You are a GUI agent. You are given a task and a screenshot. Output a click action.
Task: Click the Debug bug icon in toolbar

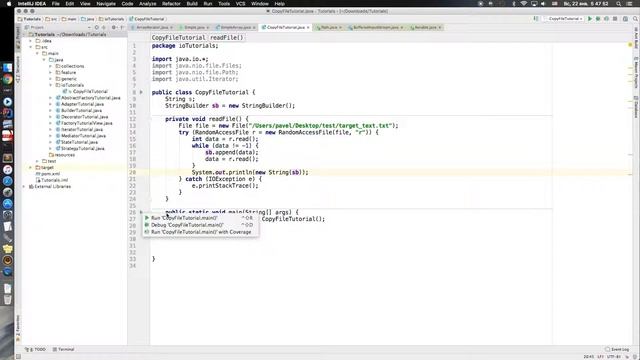(x=598, y=19)
